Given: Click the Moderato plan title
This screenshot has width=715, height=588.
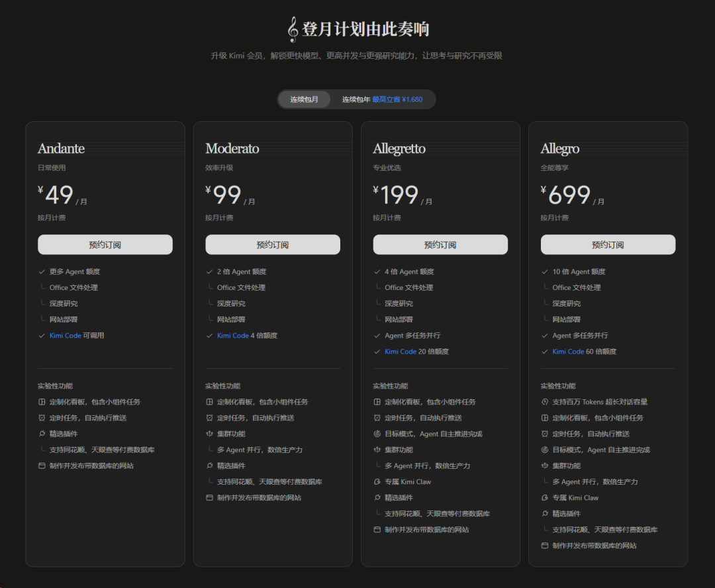Looking at the screenshot, I should click(232, 149).
